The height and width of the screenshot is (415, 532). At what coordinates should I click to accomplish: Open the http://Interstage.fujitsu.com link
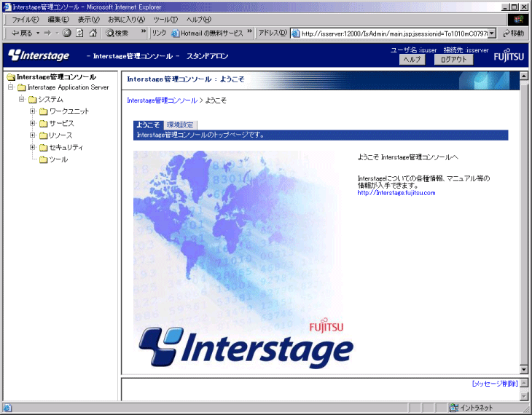(396, 193)
